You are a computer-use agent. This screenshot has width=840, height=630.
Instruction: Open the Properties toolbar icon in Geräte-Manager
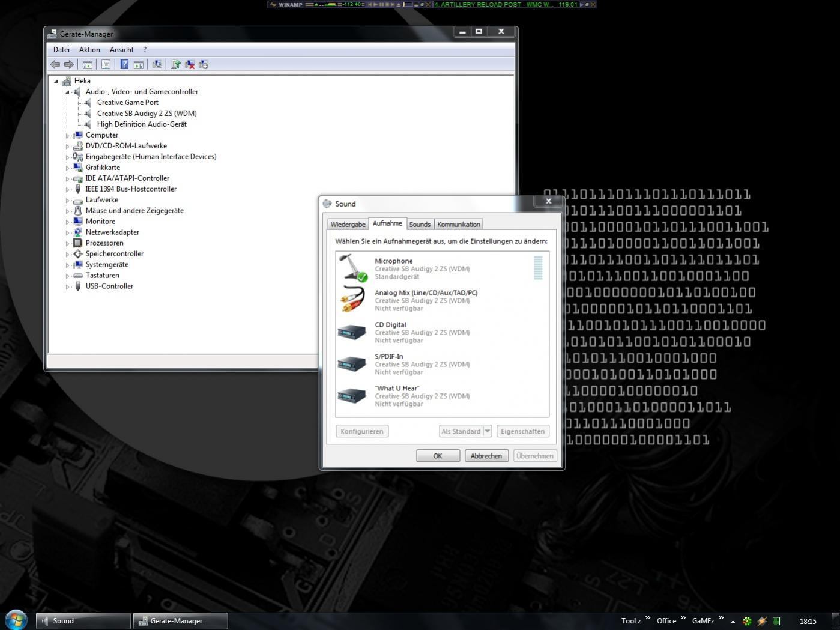[x=106, y=64]
